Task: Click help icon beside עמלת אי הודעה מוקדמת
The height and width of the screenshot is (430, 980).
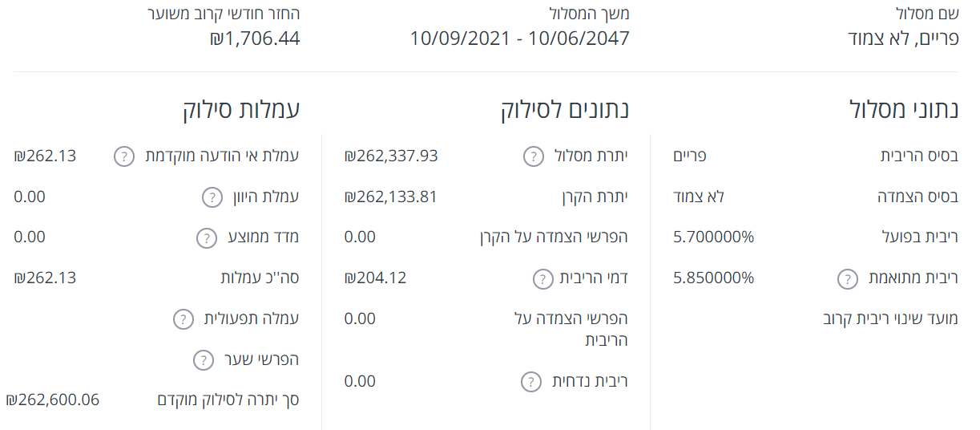Action: pos(123,156)
